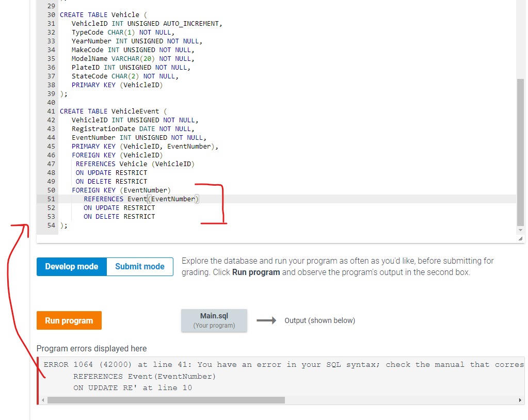Image resolution: width=528 pixels, height=420 pixels.
Task: Select the Main.sql program box
Action: [x=214, y=320]
